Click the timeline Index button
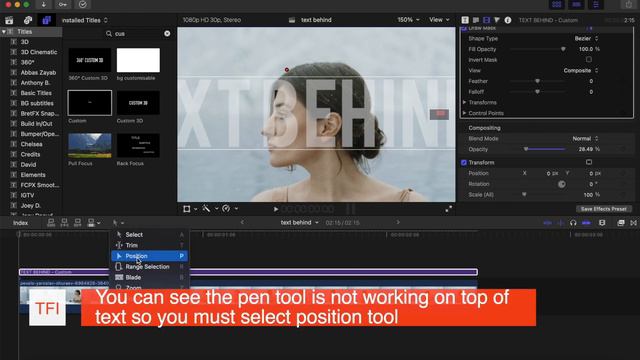640x360 pixels. 20,223
